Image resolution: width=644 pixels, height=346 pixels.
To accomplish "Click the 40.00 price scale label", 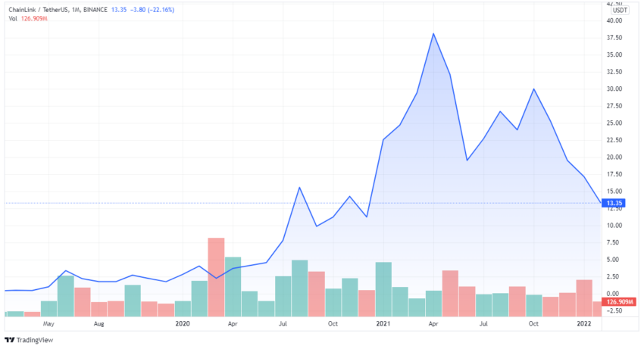I will [614, 20].
